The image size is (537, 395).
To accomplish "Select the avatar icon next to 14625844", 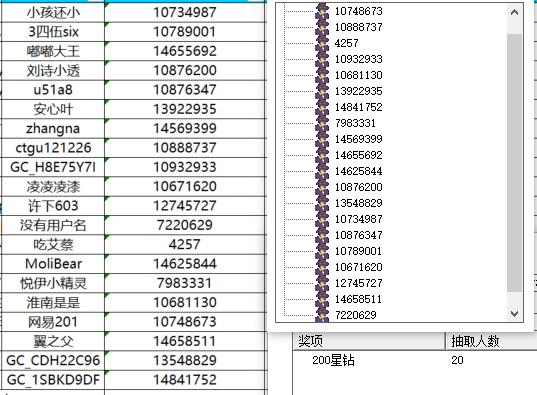I will (322, 171).
